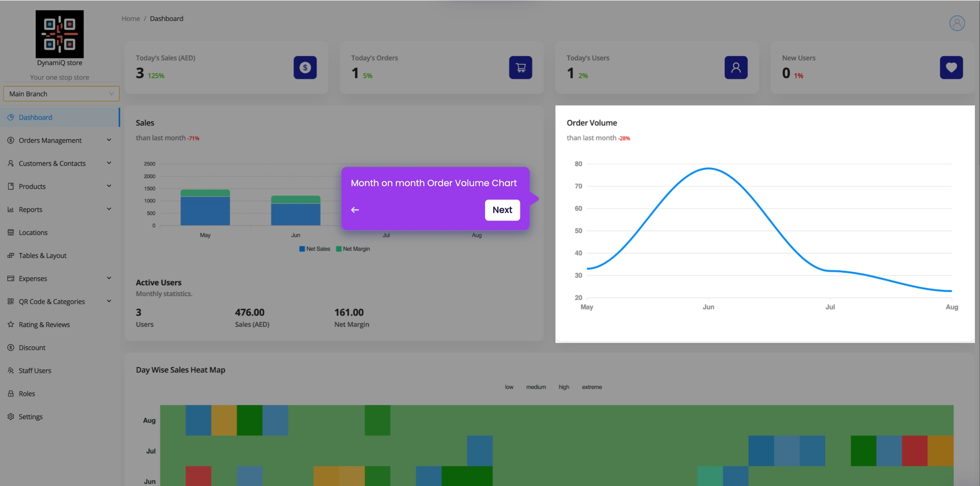Click the Home breadcrumb link

pyautogui.click(x=131, y=18)
